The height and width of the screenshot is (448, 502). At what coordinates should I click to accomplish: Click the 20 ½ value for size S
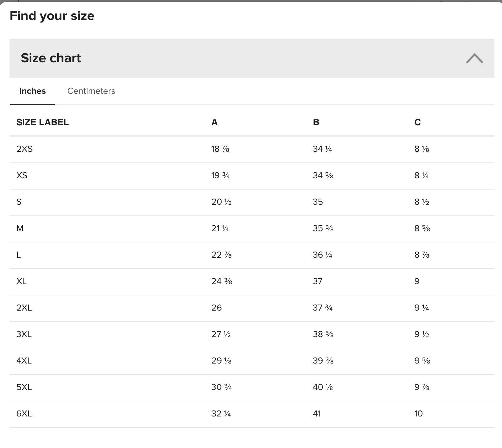(x=221, y=202)
